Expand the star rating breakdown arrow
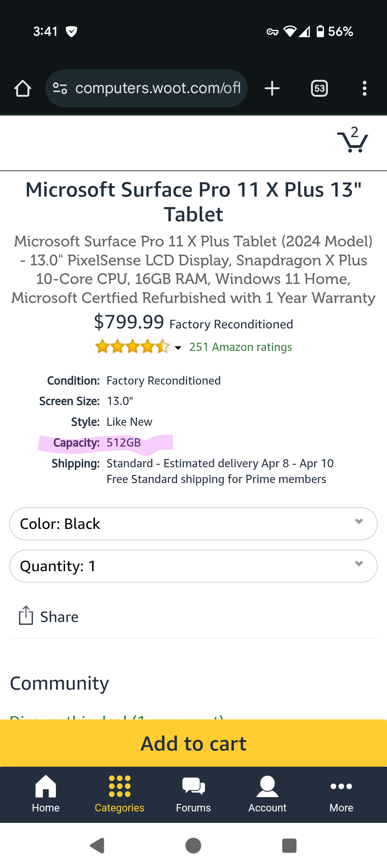The height and width of the screenshot is (868, 387). (x=178, y=347)
